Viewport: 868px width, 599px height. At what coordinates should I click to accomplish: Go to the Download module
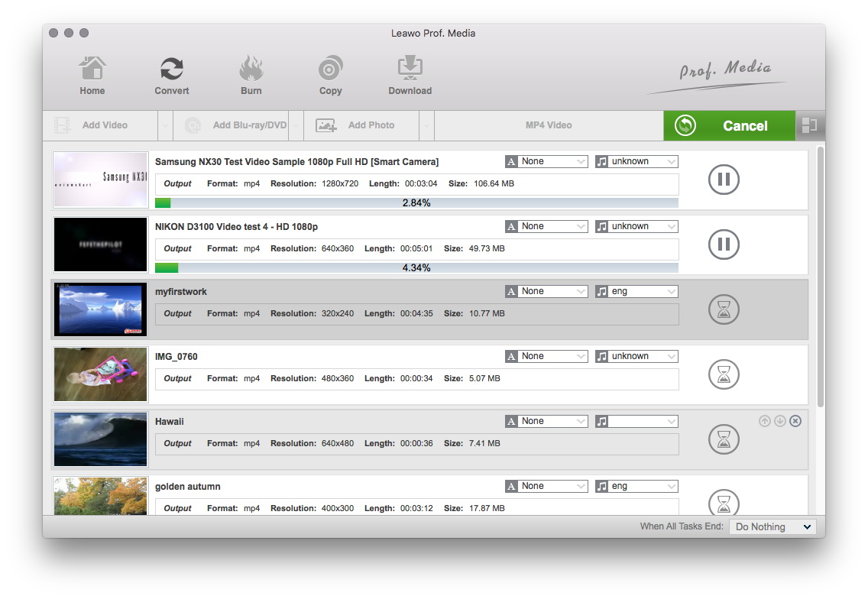click(x=410, y=76)
